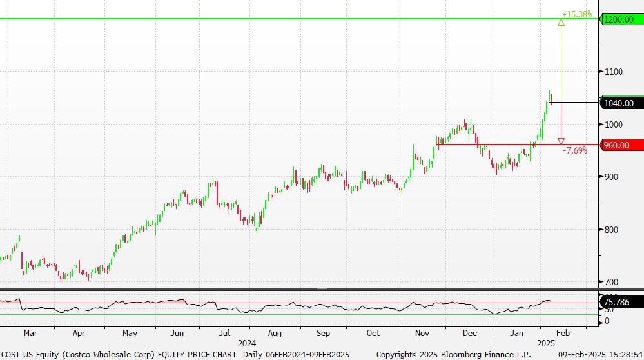Click the Apr month label on the time axis
644x360 pixels.
click(x=79, y=334)
